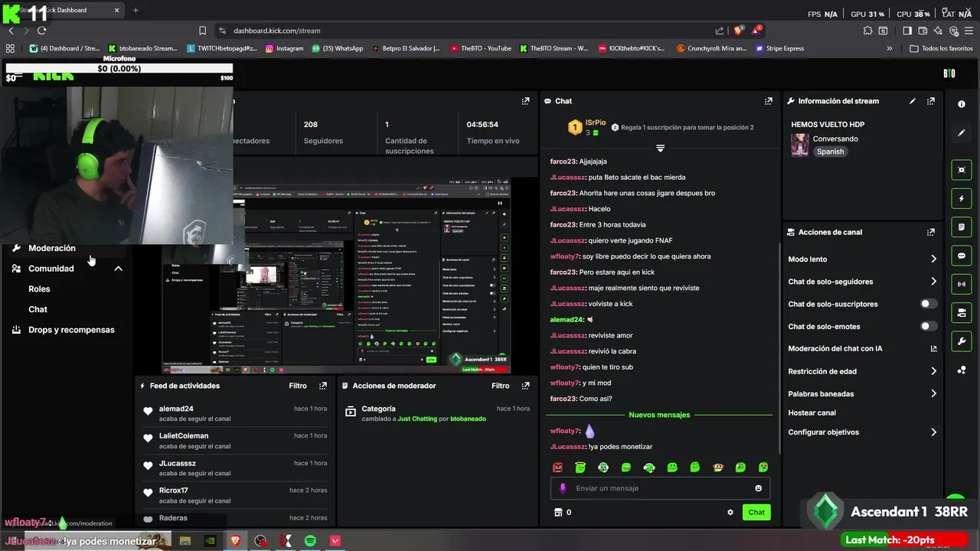Click the three-dots cluster icon in sidebar
Screen dimensions: 980x551
(x=962, y=370)
